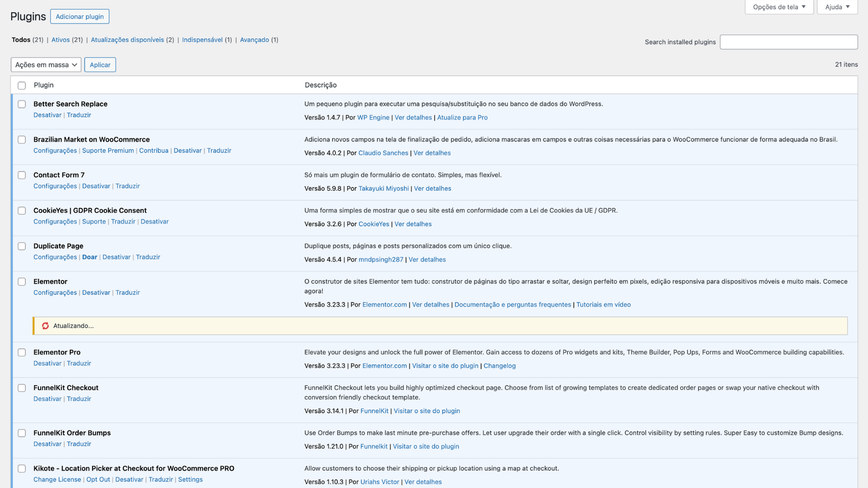Image resolution: width=868 pixels, height=488 pixels.
Task: Tick the Contact Form 7 checkbox
Action: [22, 175]
